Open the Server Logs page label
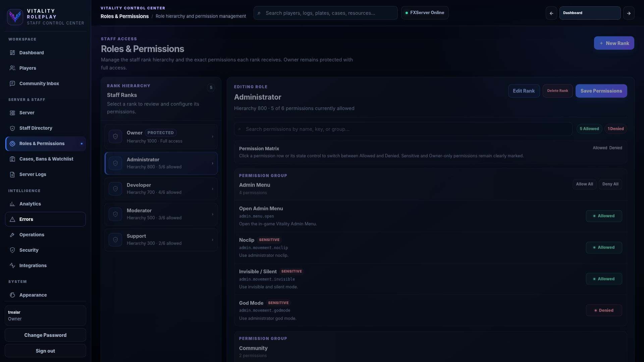The image size is (644, 362). pos(33,174)
